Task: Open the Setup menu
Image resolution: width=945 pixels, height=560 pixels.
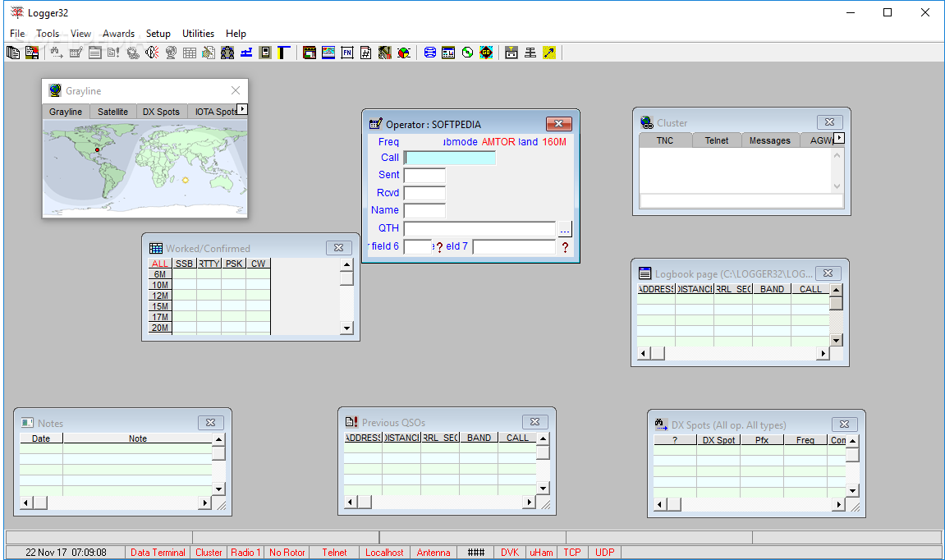Action: click(x=158, y=34)
